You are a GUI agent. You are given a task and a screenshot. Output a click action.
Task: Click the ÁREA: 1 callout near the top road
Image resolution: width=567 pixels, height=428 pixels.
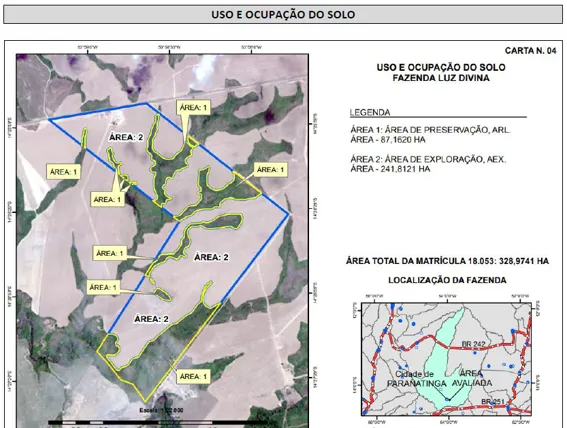(x=193, y=108)
